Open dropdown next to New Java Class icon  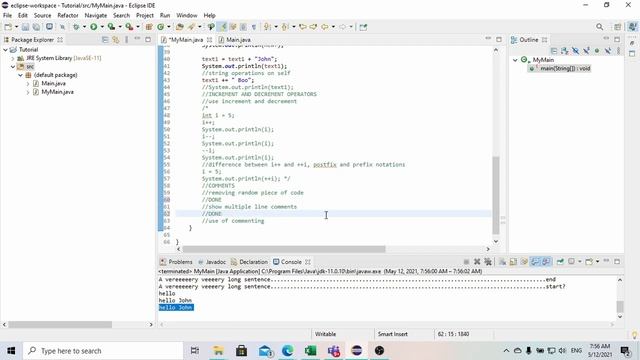coord(169,27)
